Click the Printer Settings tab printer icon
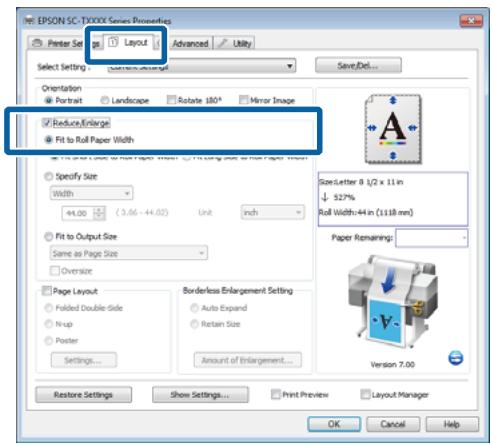Screen dimensions: 492x445 (38, 43)
